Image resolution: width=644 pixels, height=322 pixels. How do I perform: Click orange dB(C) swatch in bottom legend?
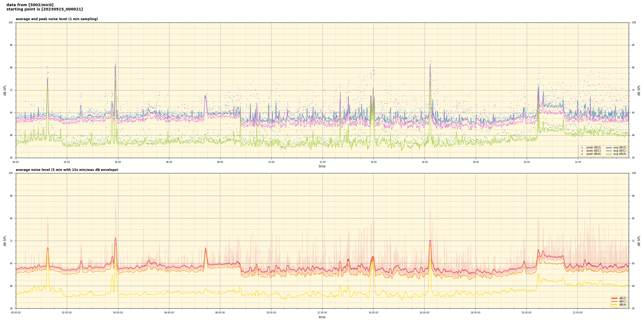point(614,301)
